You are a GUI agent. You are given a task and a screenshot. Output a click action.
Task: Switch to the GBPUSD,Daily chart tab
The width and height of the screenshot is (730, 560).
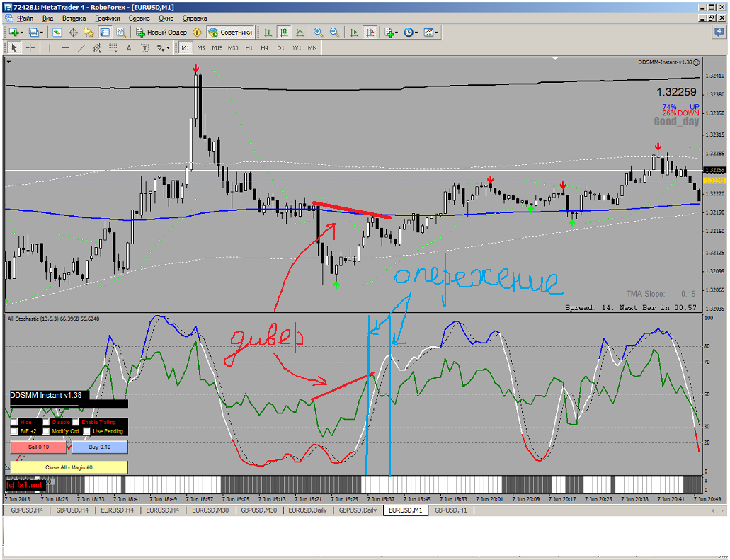358,510
